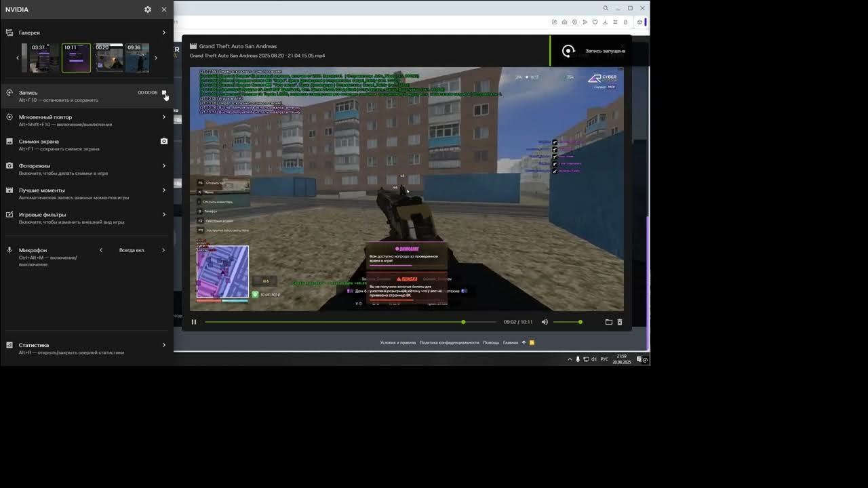Screen dimensions: 868x488
Task: Click the Статистика statistics icon
Action: [9, 345]
